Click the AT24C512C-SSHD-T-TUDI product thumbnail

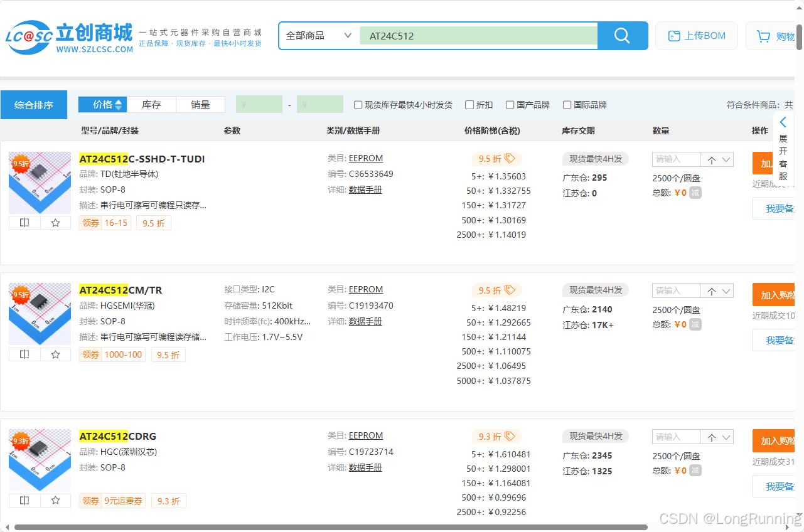tap(40, 183)
